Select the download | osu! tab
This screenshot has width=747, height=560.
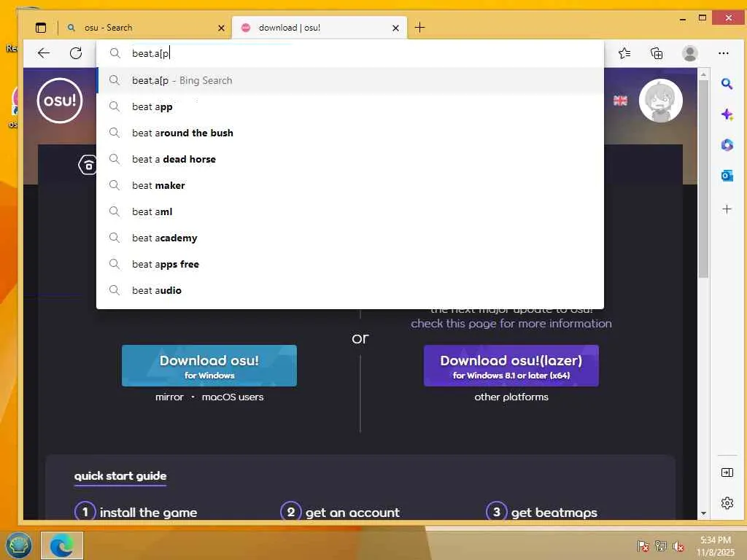pyautogui.click(x=320, y=28)
